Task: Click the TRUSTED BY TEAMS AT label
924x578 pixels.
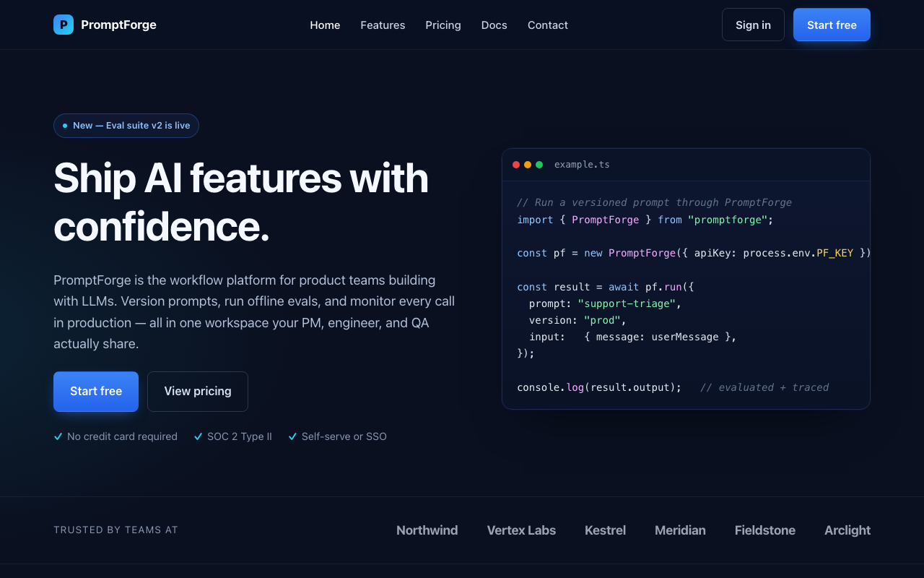Action: click(115, 530)
